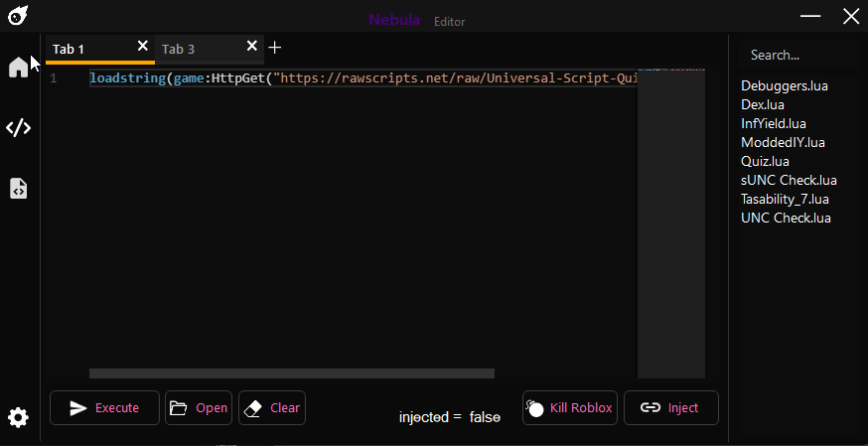The image size is (868, 446).
Task: Add a new tab with the plus icon
Action: (275, 48)
